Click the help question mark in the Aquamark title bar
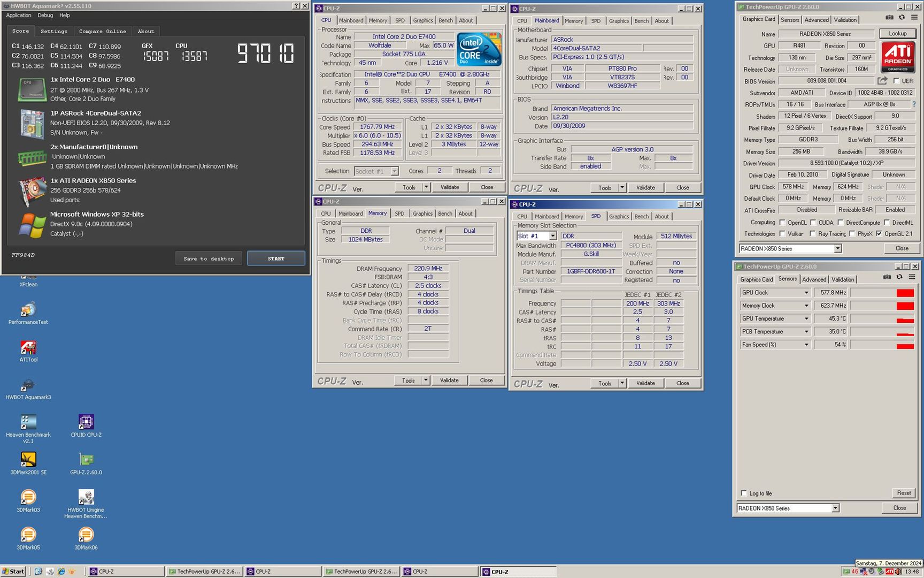 [x=296, y=6]
